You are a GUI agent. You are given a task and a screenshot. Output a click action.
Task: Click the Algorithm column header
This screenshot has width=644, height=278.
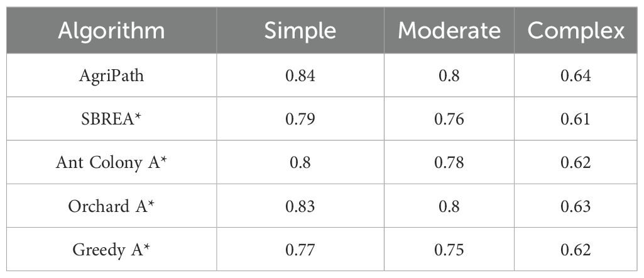[112, 31]
